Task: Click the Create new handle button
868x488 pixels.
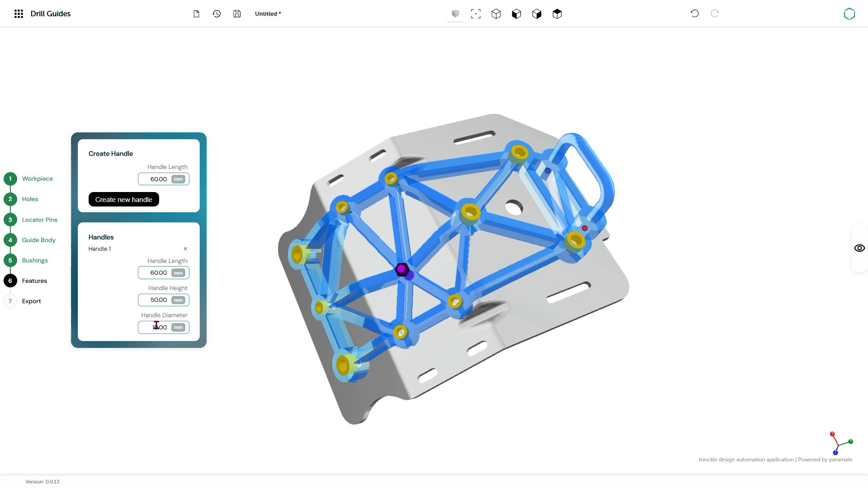Action: 123,199
